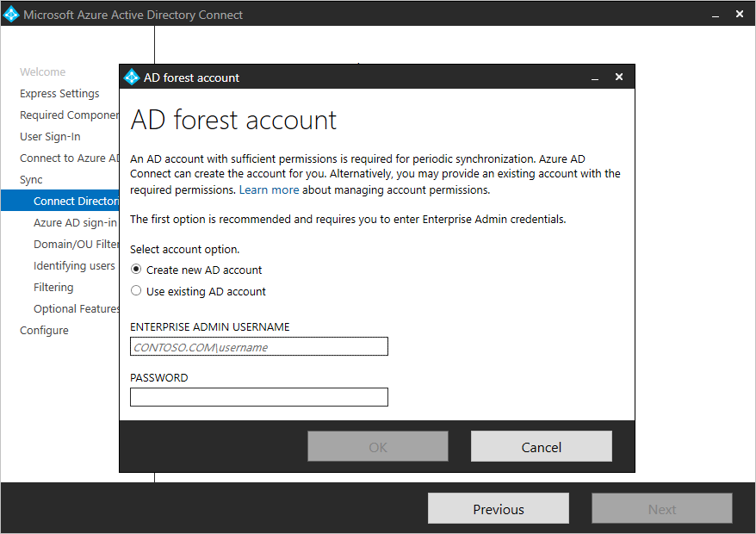
Task: Focus the Password input field
Action: pos(258,397)
